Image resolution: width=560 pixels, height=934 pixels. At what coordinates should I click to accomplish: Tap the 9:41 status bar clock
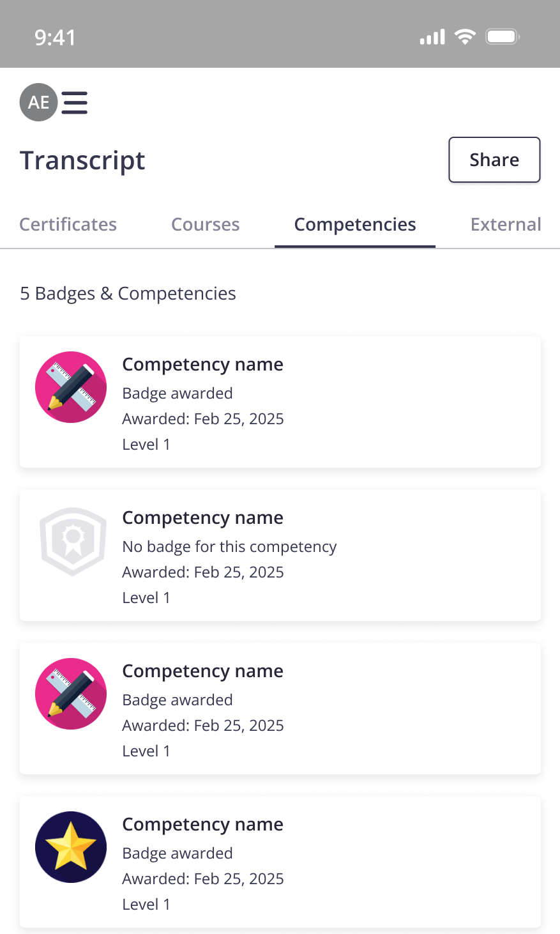click(55, 38)
